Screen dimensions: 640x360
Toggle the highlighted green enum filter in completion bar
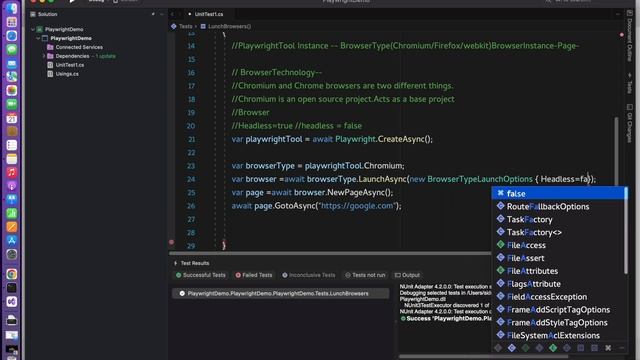(553, 348)
